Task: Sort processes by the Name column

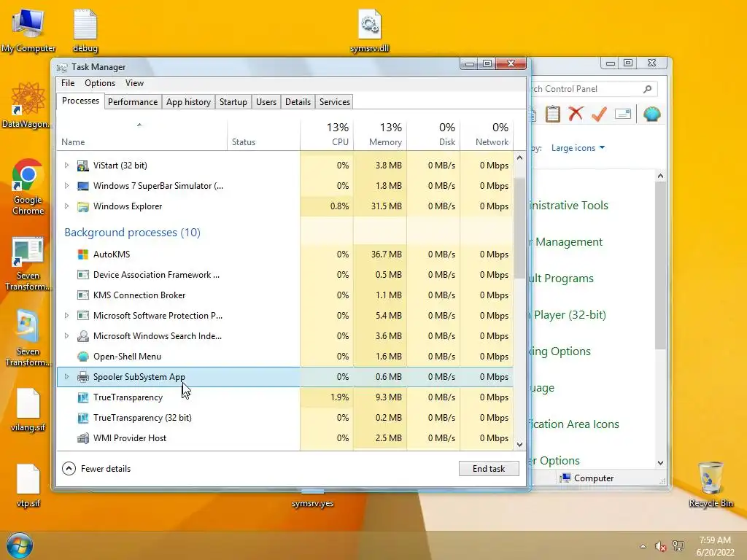Action: [x=142, y=135]
